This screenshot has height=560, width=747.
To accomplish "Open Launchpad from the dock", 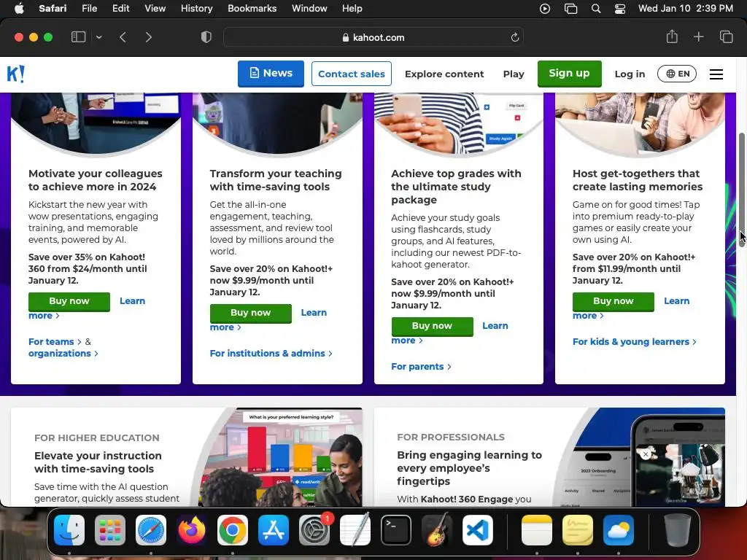I will [x=110, y=530].
